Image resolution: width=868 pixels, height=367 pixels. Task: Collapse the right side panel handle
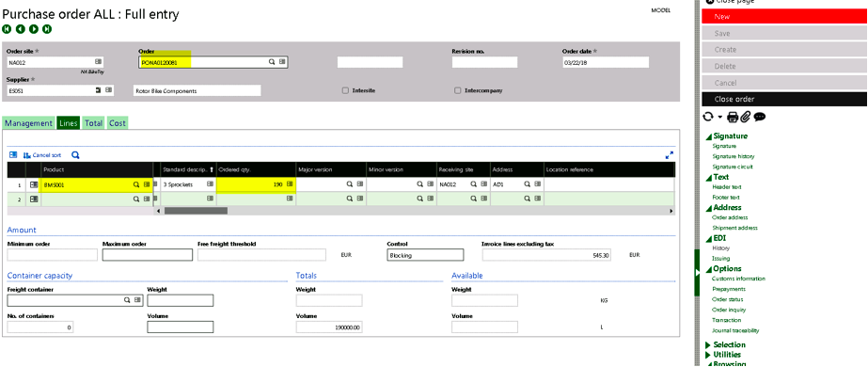[697, 272]
